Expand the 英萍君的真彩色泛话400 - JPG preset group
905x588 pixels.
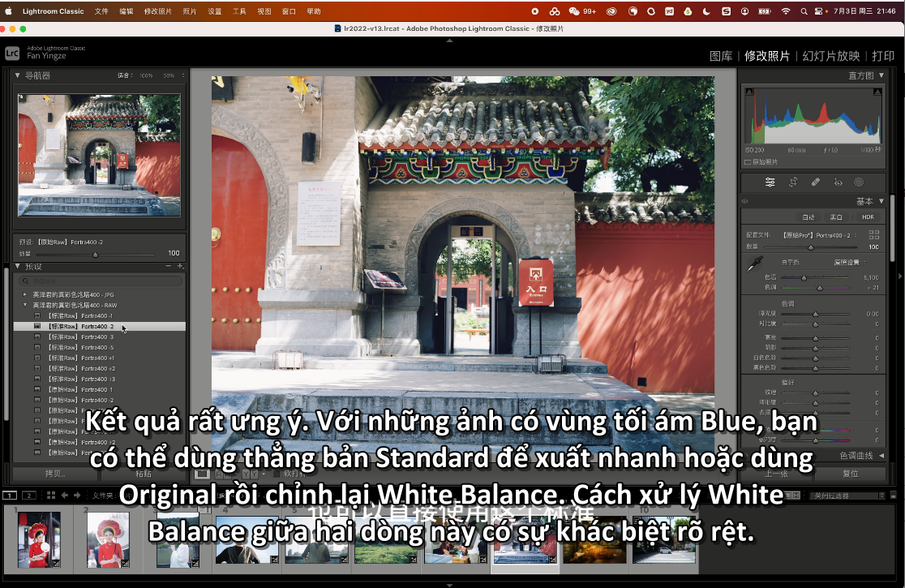24,294
